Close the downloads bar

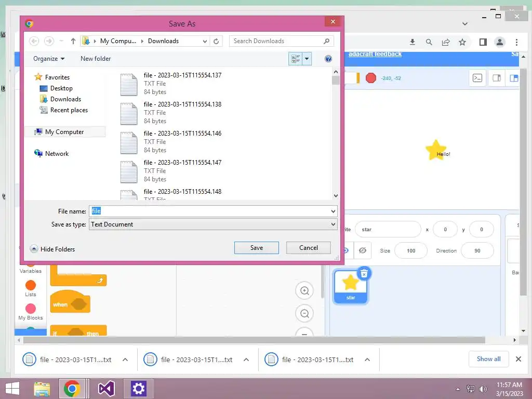tap(518, 359)
